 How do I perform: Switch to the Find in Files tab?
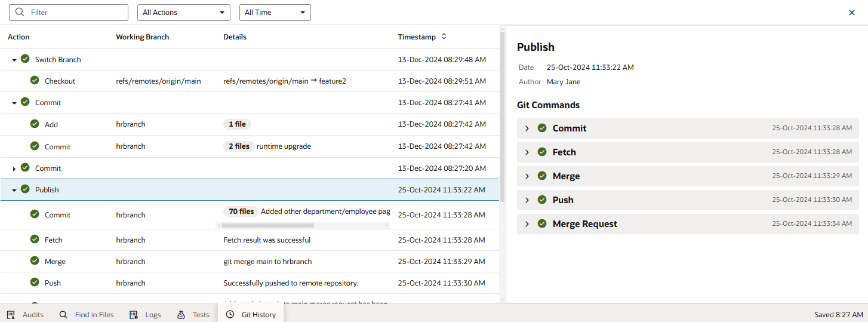87,315
